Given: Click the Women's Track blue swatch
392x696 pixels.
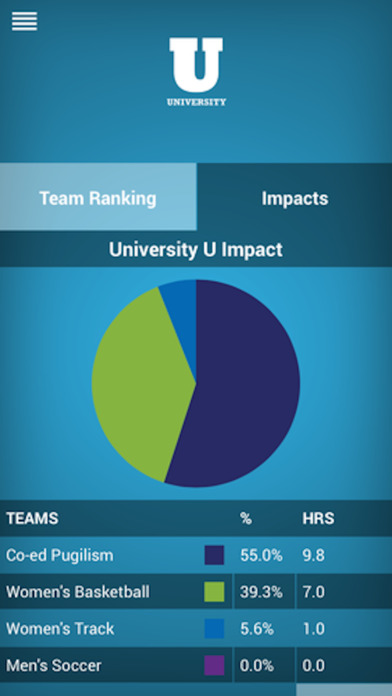Looking at the screenshot, I should coord(214,629).
